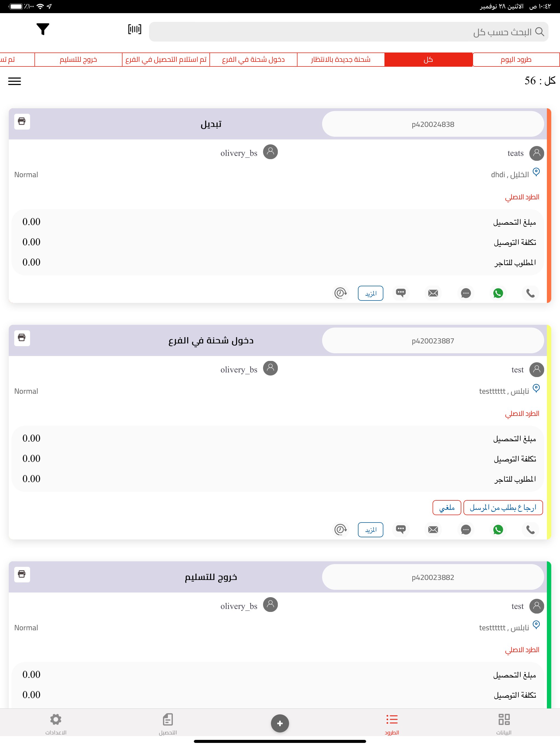
Task: Select the خروج للتسليم status tab
Action: tap(78, 60)
